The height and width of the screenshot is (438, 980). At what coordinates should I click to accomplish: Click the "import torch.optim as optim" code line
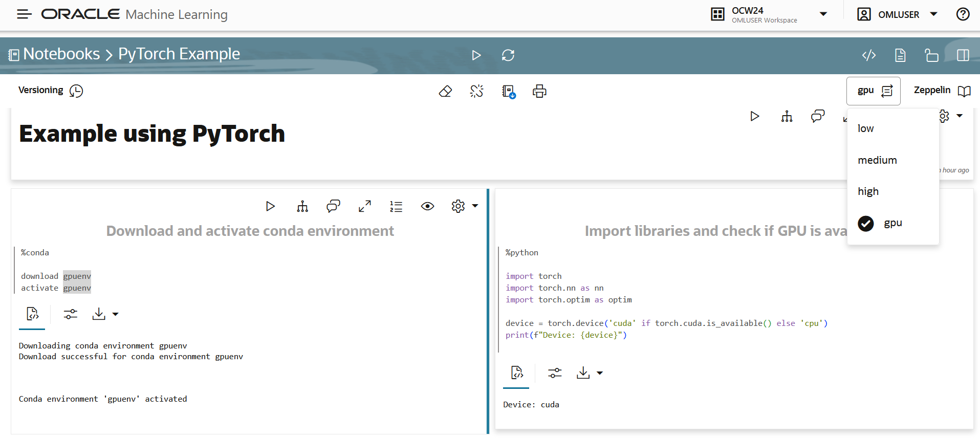569,300
